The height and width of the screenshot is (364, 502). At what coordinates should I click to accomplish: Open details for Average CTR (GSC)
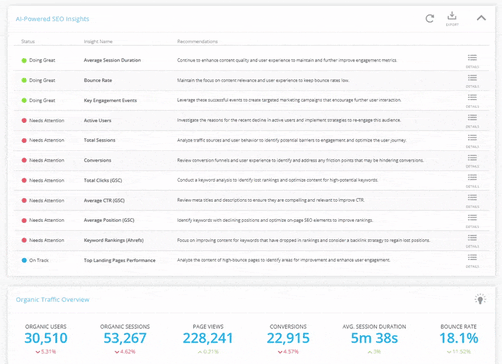(x=472, y=200)
